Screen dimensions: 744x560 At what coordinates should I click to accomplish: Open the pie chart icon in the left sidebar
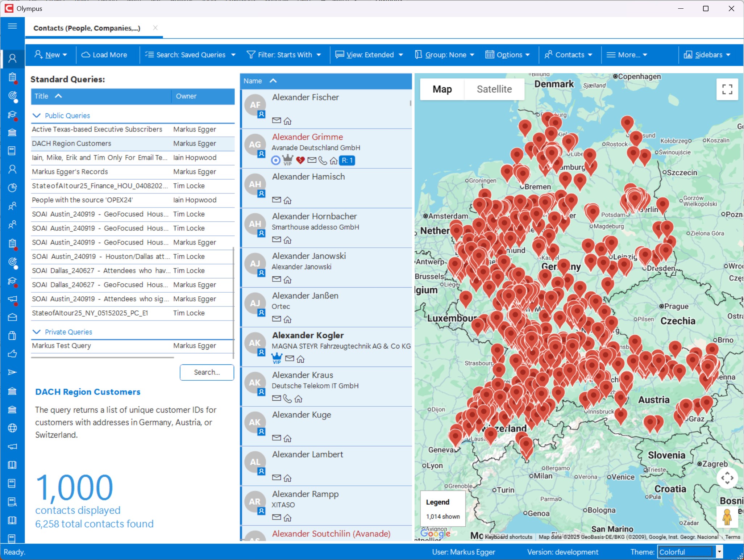(12, 187)
